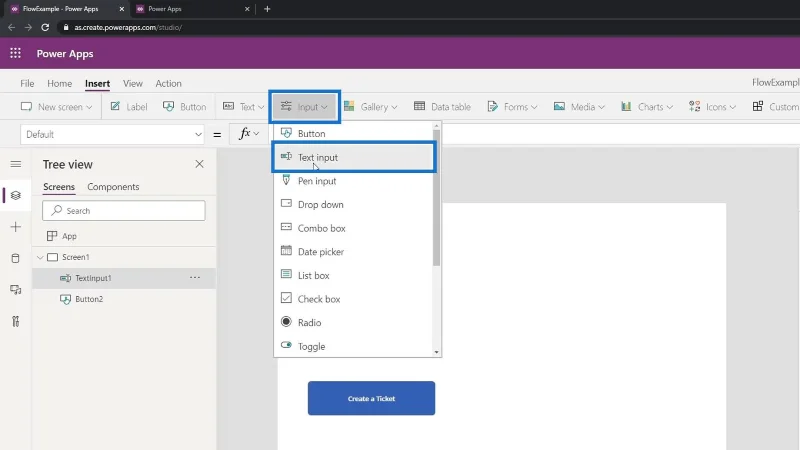Go forward in the browser
Screen dimensions: 800x450
point(28,28)
